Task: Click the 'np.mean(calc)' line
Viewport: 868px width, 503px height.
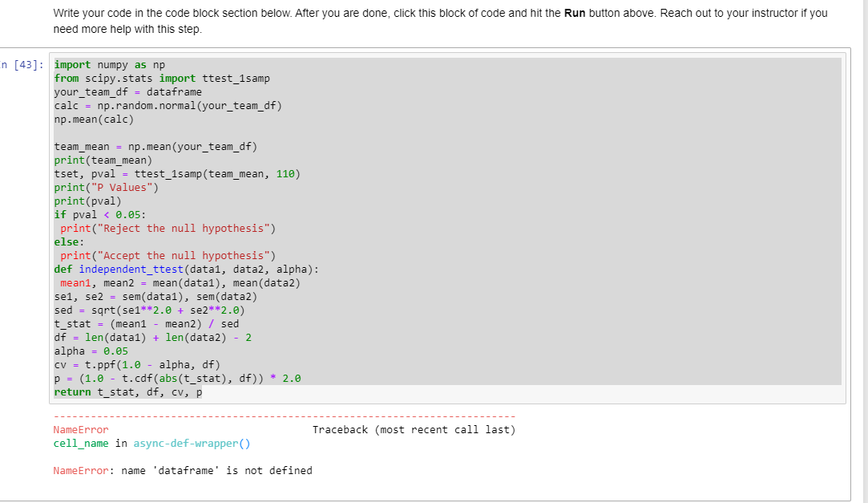Action: (94, 119)
